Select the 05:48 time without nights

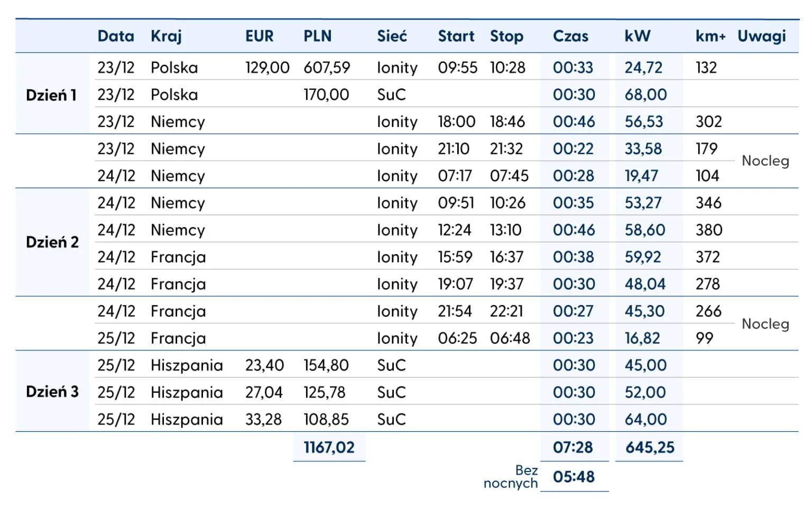[574, 477]
